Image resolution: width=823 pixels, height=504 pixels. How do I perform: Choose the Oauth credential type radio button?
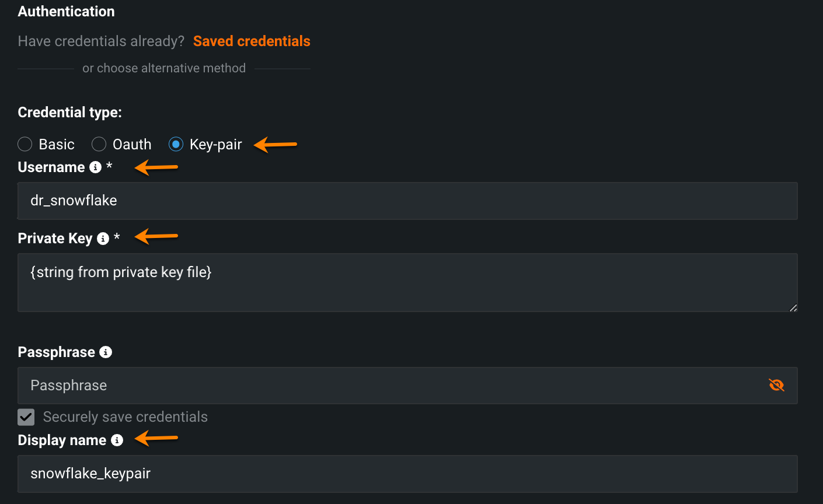click(99, 144)
